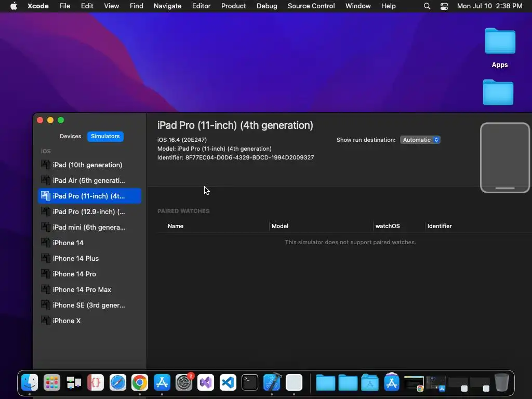Select iPad mini (6th generation) simulator
The height and width of the screenshot is (399, 532).
click(x=89, y=228)
